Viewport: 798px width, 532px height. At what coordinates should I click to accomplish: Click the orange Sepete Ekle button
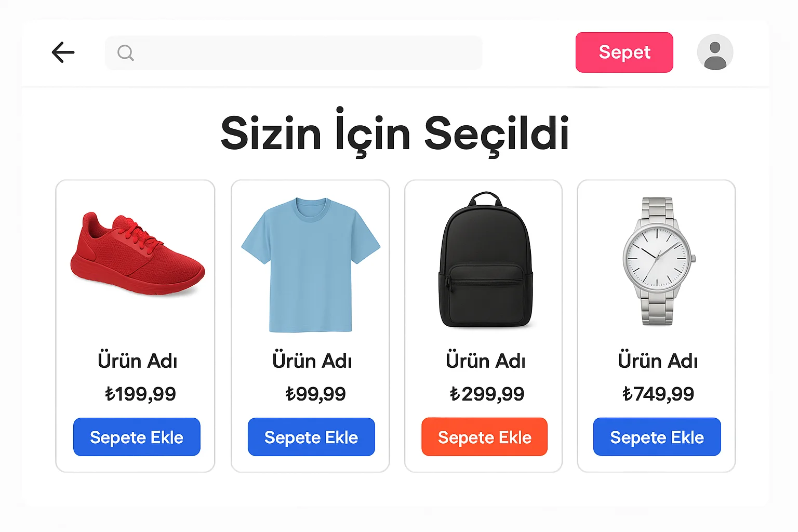point(484,437)
